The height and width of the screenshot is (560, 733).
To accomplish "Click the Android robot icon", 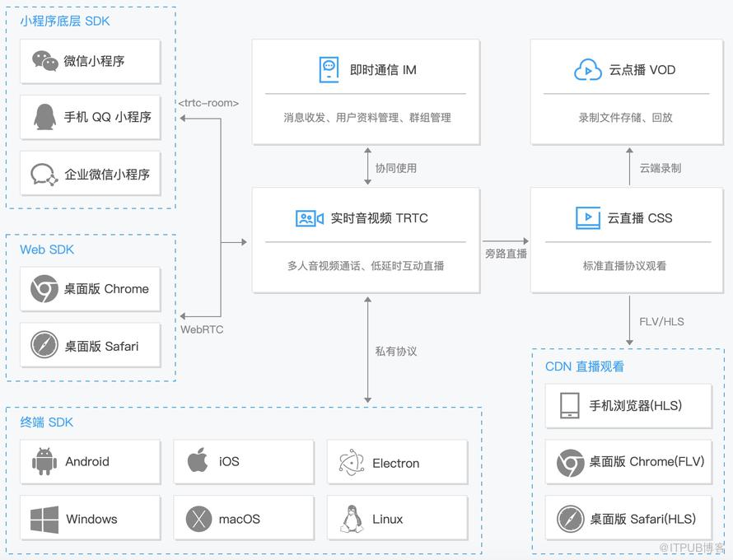I will (44, 461).
